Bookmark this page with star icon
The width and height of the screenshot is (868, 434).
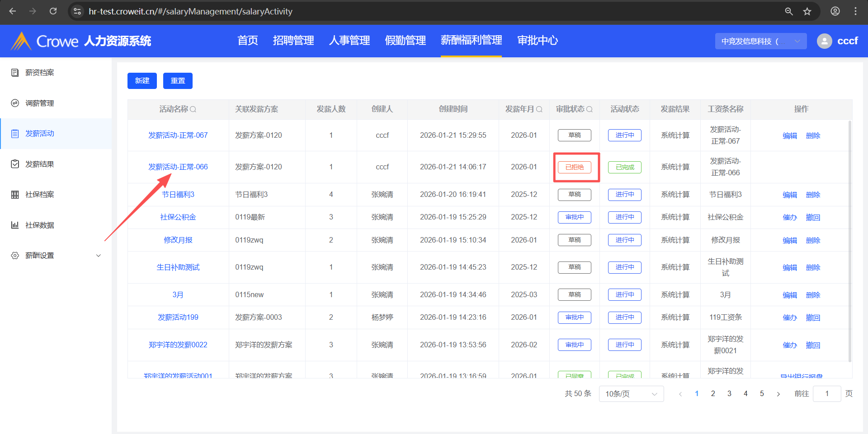tap(807, 11)
